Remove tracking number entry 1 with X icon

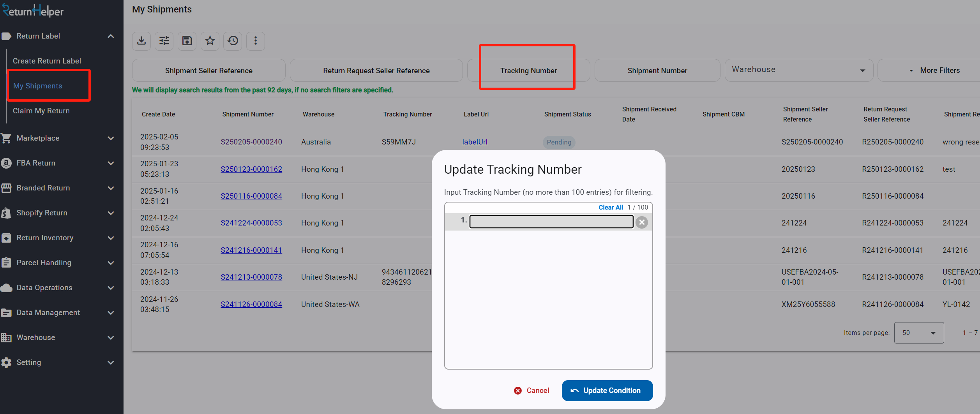[x=642, y=222]
